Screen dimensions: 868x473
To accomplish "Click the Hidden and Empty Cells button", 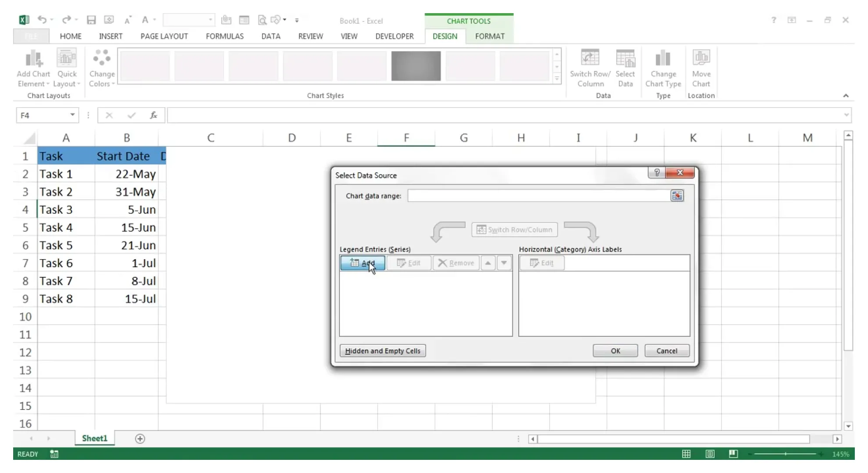I will click(382, 351).
